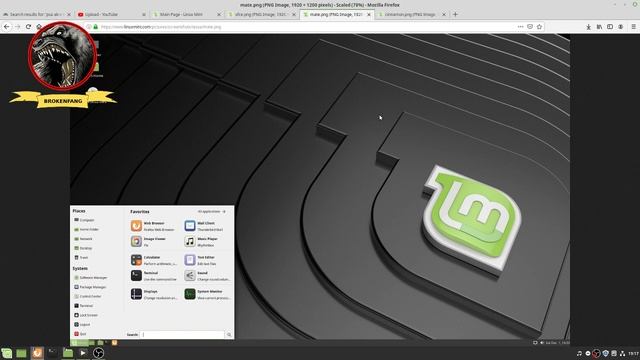Screen dimensions: 640x360
Task: Open the file manager folder icon in taskbar
Action: [x=68, y=353]
